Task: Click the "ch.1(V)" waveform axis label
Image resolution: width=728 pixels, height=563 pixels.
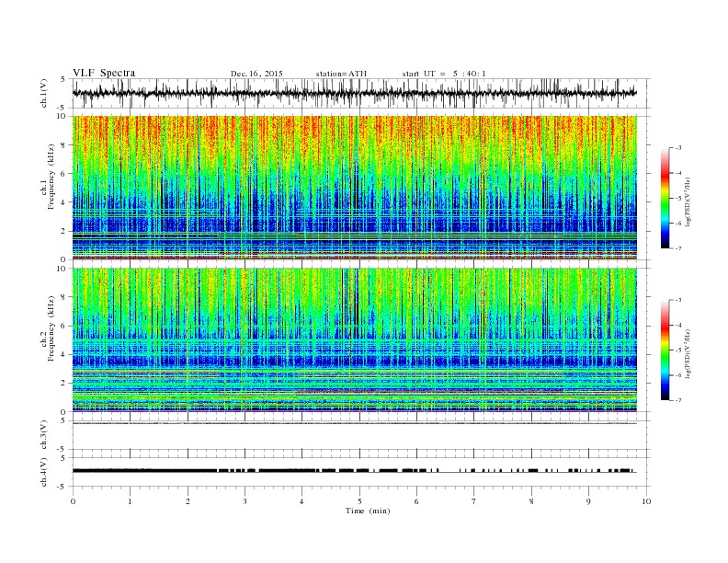Action: (x=44, y=93)
